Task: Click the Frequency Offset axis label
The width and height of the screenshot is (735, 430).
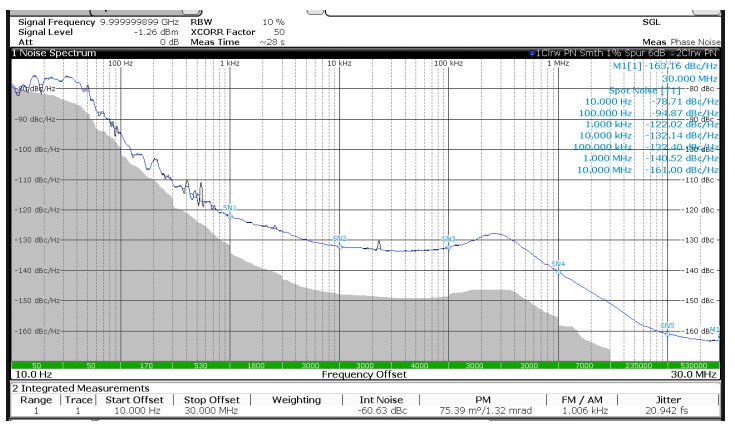Action: point(365,374)
